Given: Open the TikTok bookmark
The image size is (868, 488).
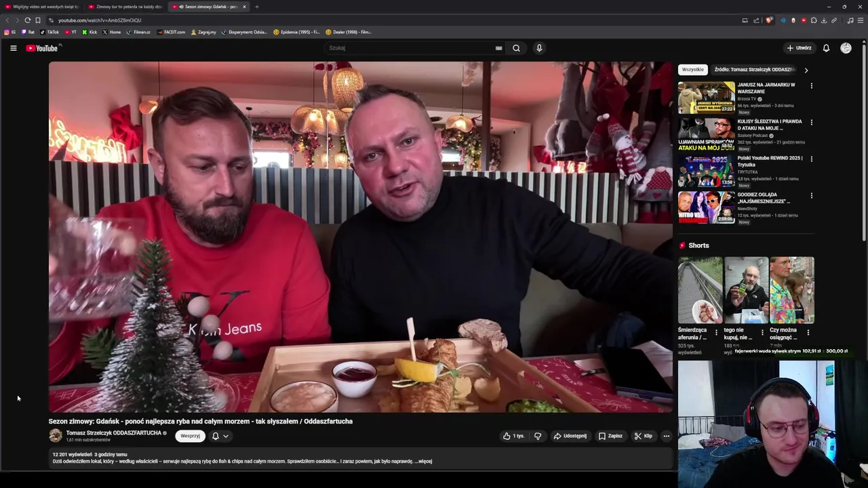Looking at the screenshot, I should (x=50, y=32).
